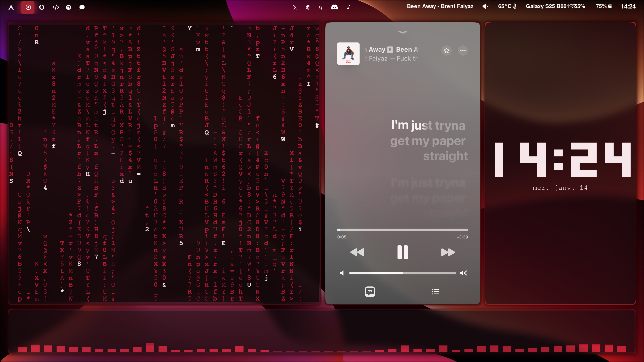The width and height of the screenshot is (644, 362).
Task: Click the 'Been Away - Brent Faiyaz' now-playing text
Action: click(x=440, y=6)
